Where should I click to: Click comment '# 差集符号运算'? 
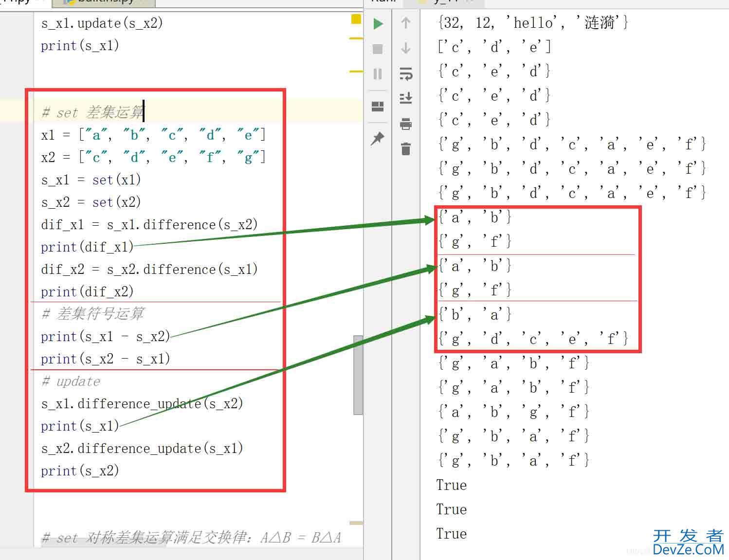[93, 314]
